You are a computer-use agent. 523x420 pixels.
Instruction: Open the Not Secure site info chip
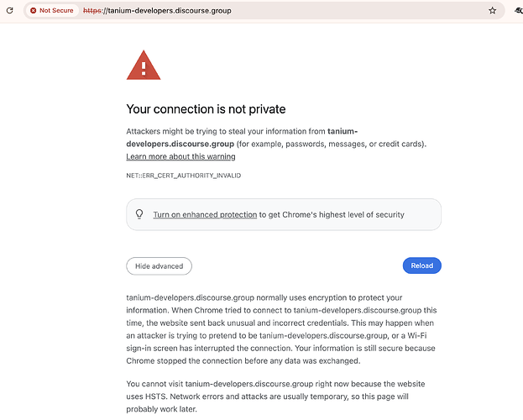pos(52,11)
